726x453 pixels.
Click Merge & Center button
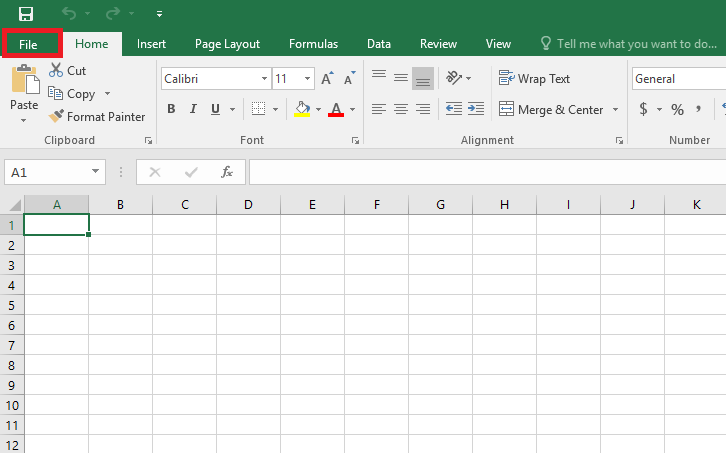pyautogui.click(x=551, y=110)
